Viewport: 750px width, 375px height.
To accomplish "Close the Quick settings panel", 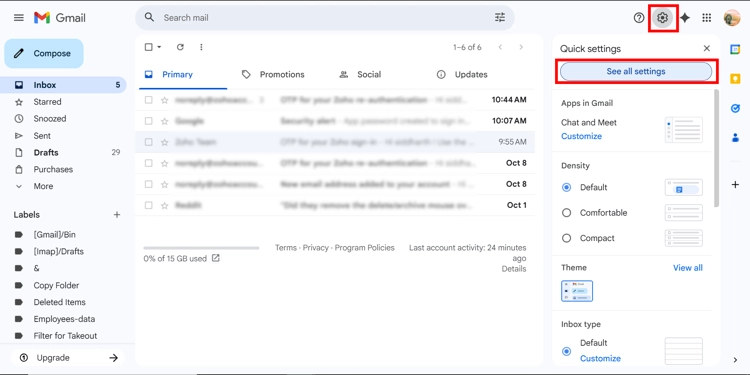I will pyautogui.click(x=706, y=48).
